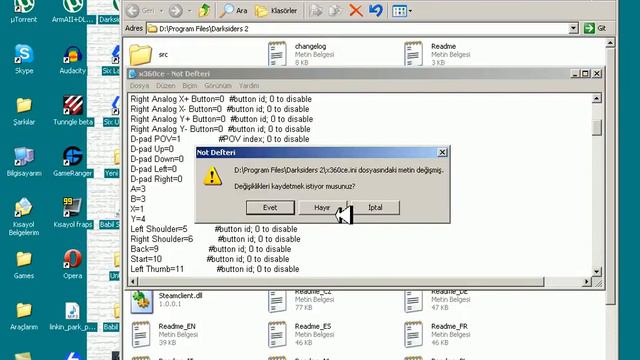This screenshot has width=640, height=360.
Task: Open the Araçlarım desktop folder
Action: 24,316
